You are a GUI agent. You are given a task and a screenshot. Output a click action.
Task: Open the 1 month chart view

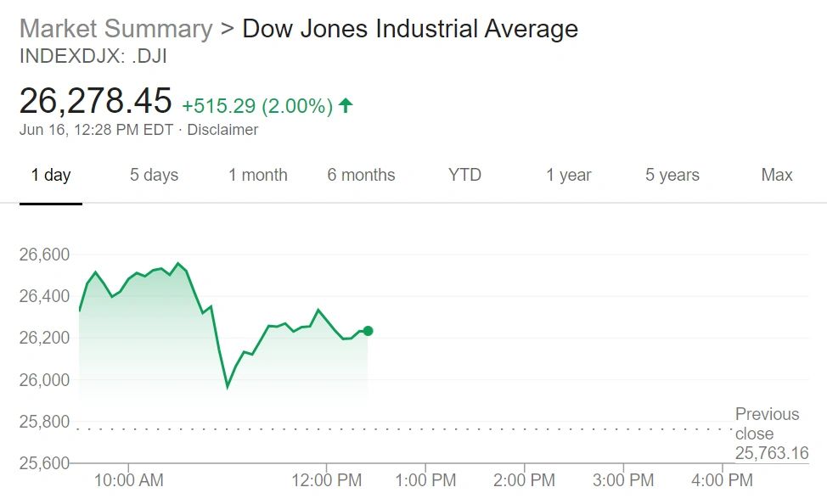(x=257, y=176)
